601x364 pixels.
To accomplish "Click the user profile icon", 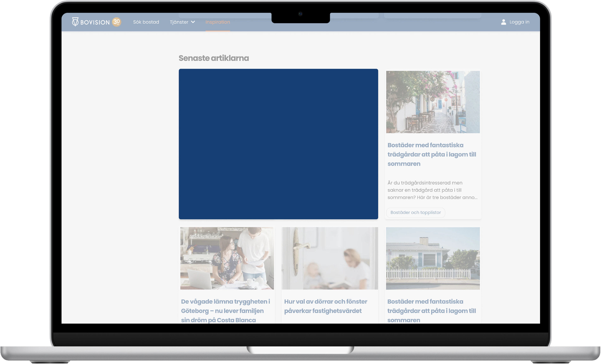I will point(503,22).
